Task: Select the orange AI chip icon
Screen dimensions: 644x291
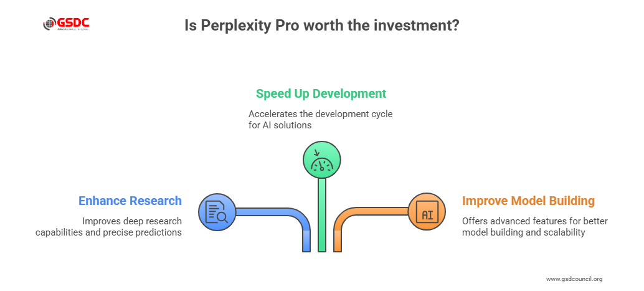Action: click(x=427, y=212)
